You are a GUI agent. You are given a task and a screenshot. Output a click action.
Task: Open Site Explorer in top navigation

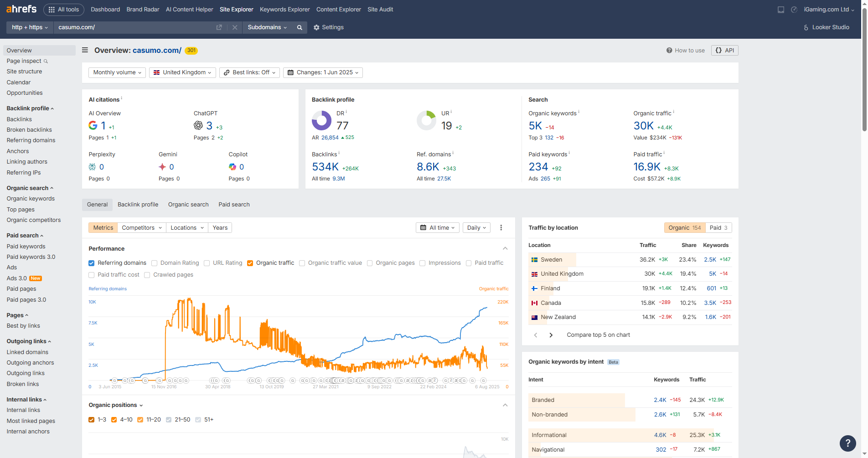click(x=236, y=10)
